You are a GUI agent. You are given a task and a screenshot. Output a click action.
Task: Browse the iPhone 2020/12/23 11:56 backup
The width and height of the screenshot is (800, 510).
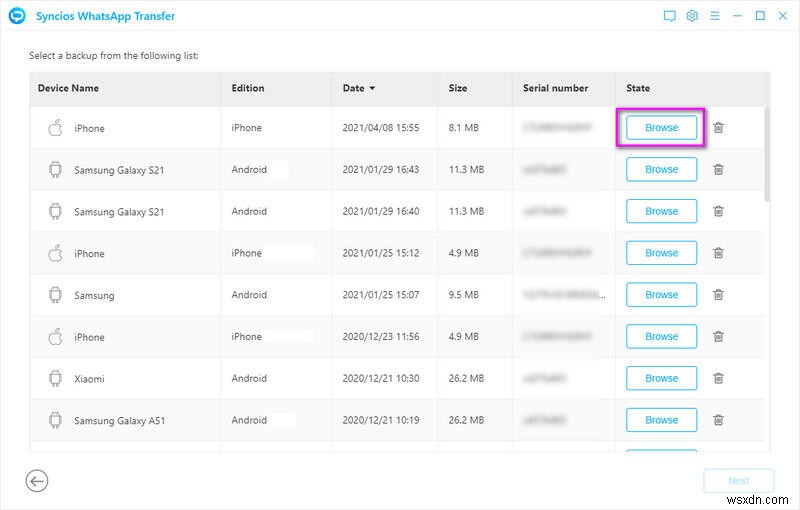661,337
